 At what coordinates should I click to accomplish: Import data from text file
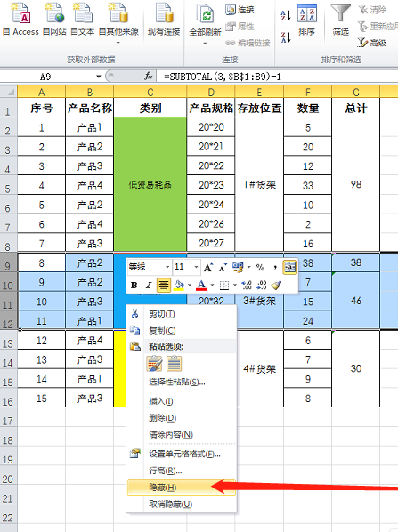(x=83, y=20)
